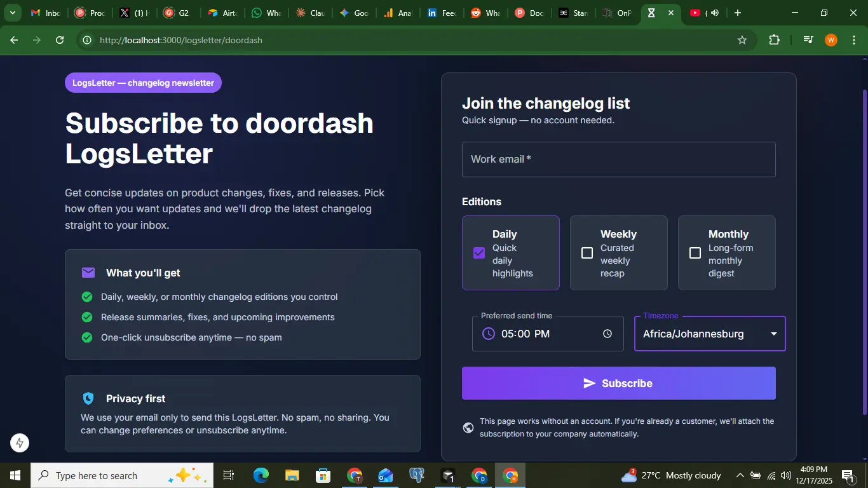This screenshot has width=868, height=488.
Task: Enable the Weekly edition checkbox
Action: (x=587, y=253)
